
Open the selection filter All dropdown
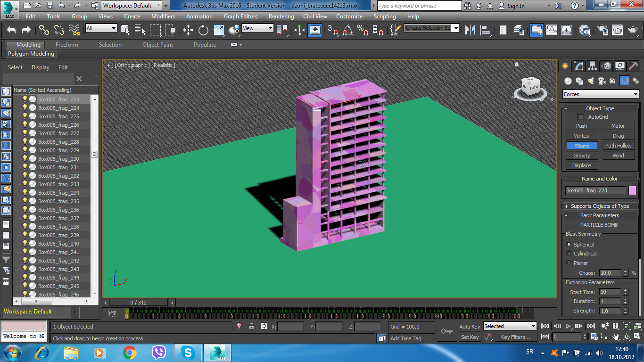click(101, 28)
